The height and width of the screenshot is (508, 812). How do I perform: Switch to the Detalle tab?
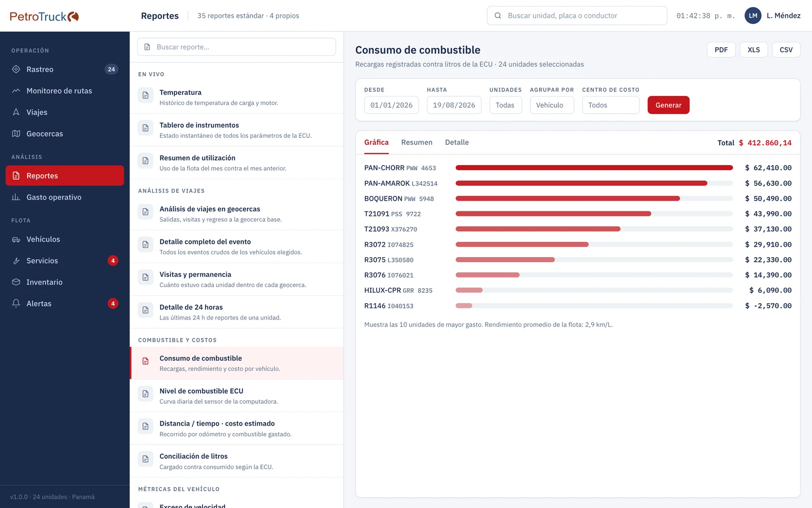coord(457,143)
